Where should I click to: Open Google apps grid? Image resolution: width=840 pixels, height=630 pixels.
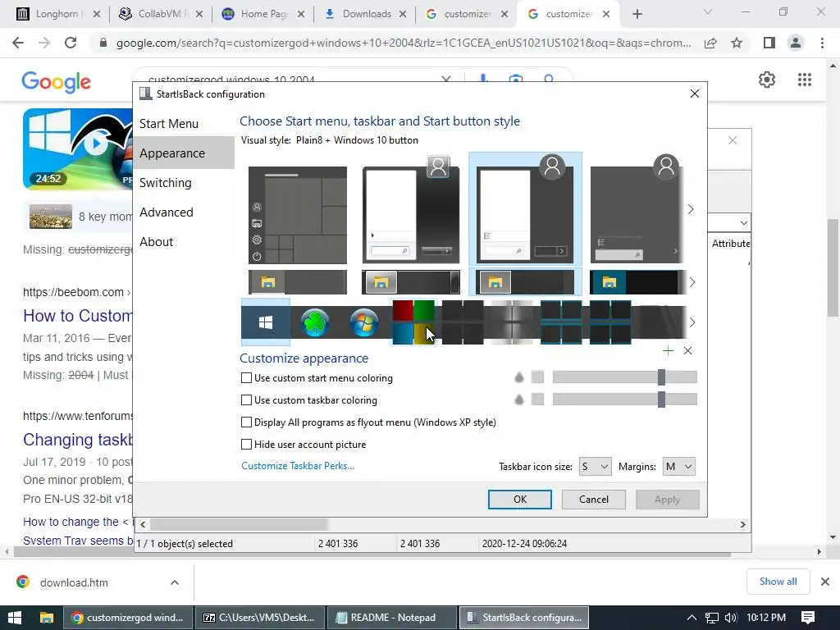pyautogui.click(x=804, y=80)
